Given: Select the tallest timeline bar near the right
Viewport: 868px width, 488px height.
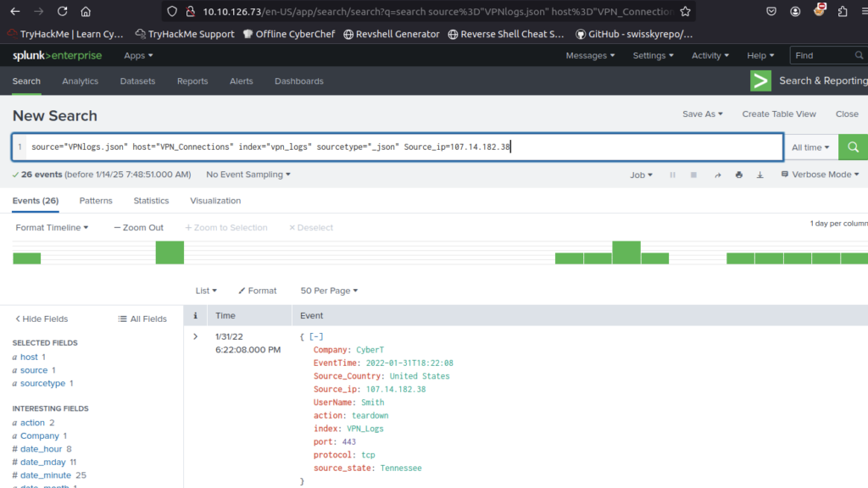Looking at the screenshot, I should 626,252.
